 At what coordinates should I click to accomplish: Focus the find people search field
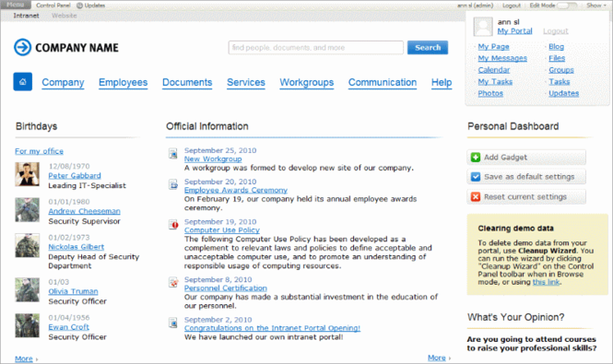tap(316, 47)
